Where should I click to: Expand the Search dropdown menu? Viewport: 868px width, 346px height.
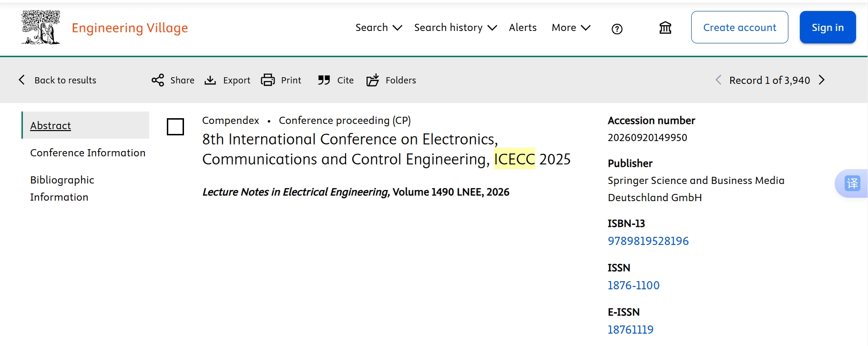click(378, 28)
